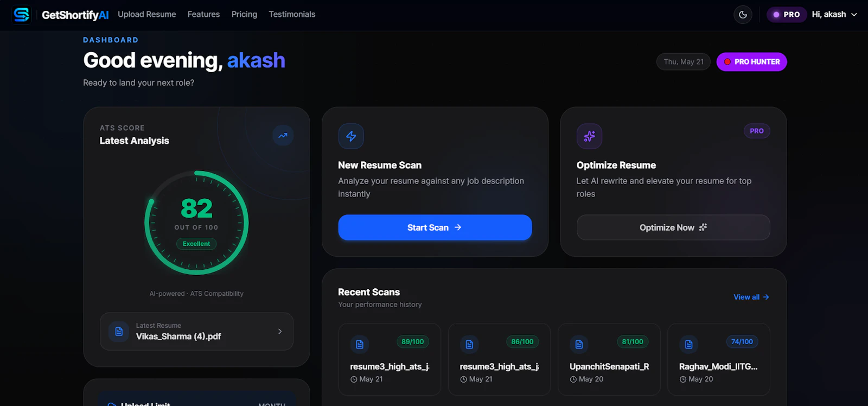Click the sparkles Optimize Resume icon
The width and height of the screenshot is (868, 406).
589,136
